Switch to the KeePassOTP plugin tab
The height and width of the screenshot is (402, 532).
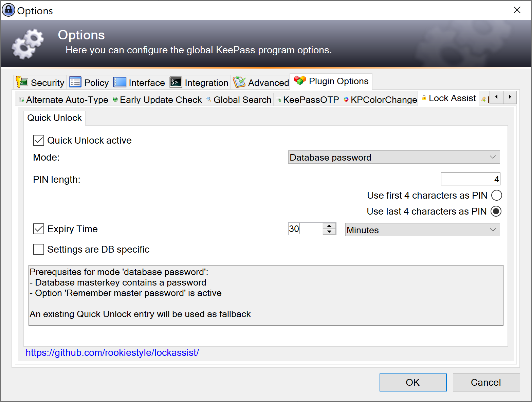307,99
